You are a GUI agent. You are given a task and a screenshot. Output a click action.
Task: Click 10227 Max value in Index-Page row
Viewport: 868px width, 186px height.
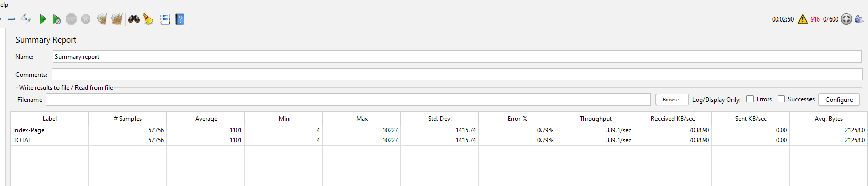click(390, 130)
